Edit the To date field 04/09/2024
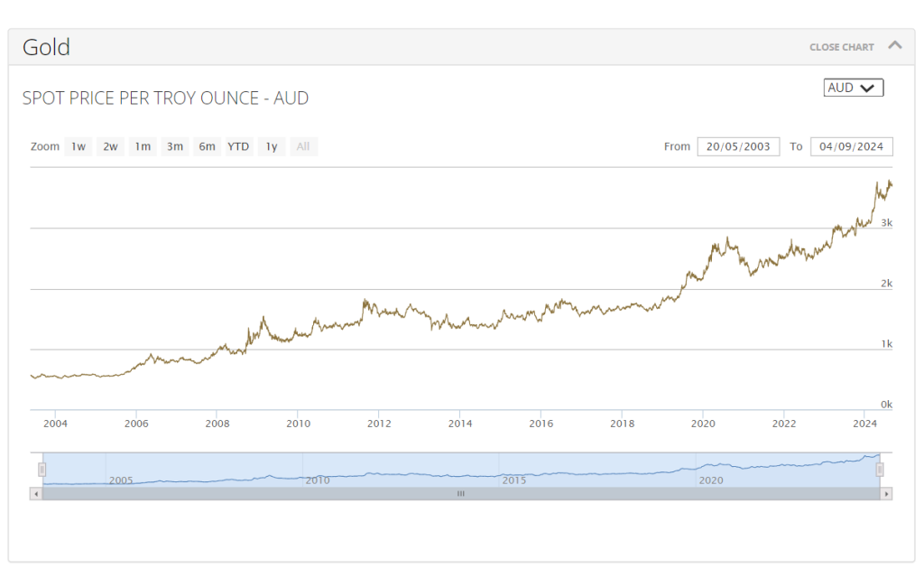 pos(852,146)
